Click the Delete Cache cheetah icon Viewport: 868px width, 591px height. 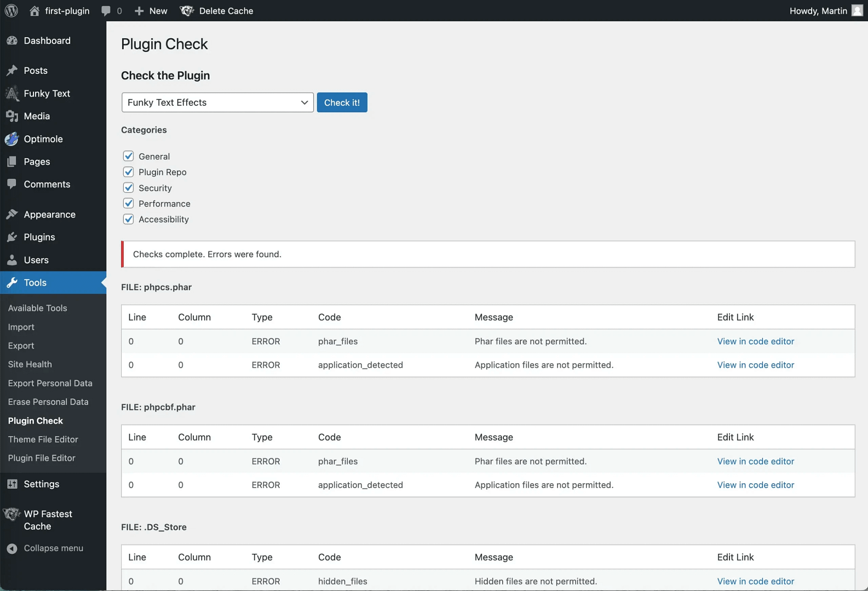187,11
